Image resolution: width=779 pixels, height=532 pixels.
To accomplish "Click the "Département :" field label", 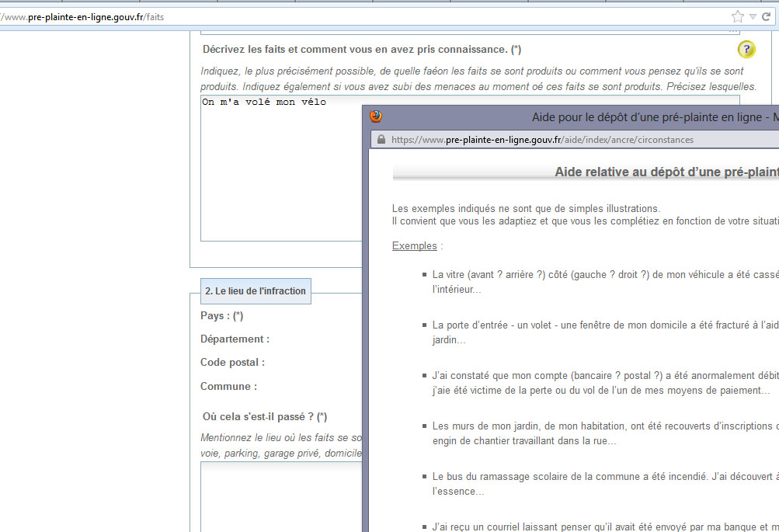I will click(235, 339).
